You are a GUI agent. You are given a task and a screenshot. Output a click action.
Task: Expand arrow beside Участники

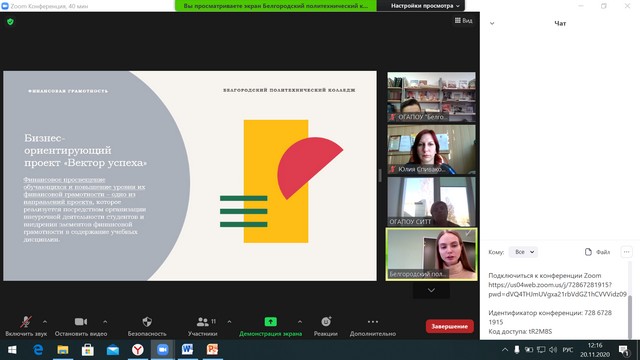click(229, 322)
